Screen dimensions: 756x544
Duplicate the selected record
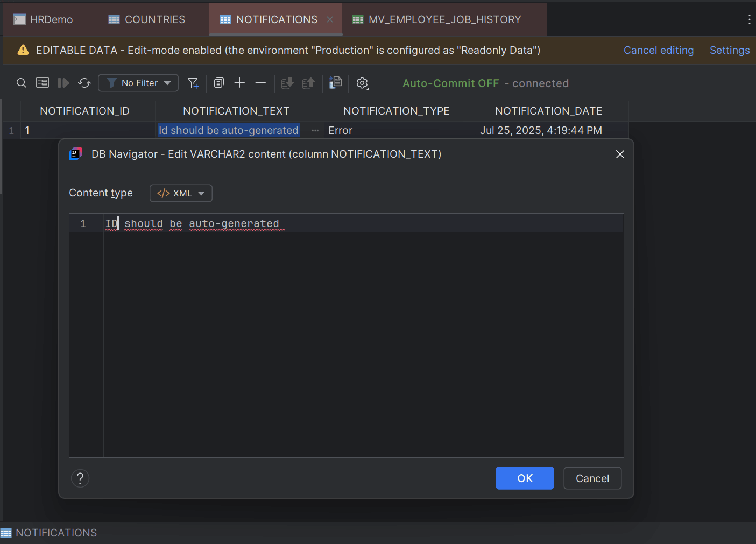[x=218, y=83]
